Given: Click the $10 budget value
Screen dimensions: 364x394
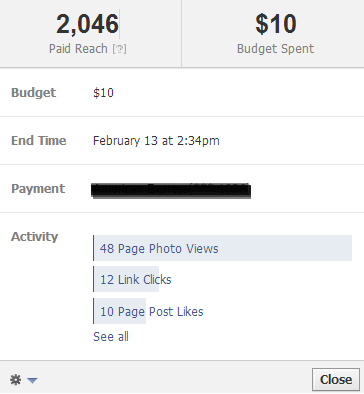Looking at the screenshot, I should click(103, 92).
